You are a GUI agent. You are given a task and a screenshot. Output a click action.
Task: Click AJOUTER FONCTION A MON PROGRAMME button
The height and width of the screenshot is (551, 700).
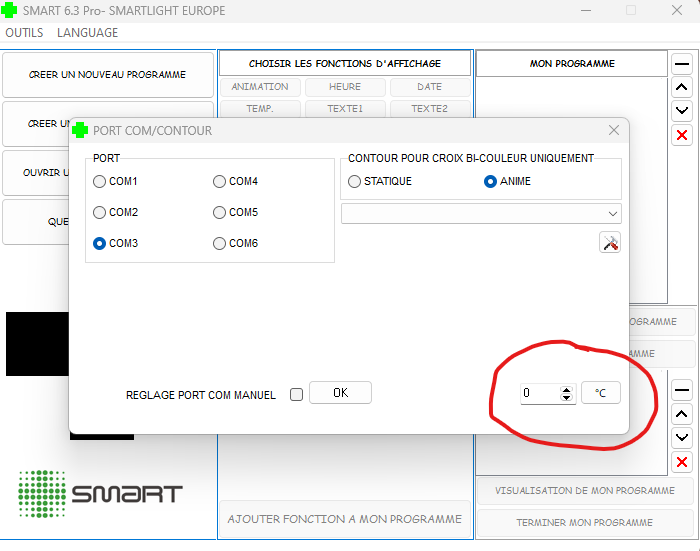(x=345, y=519)
